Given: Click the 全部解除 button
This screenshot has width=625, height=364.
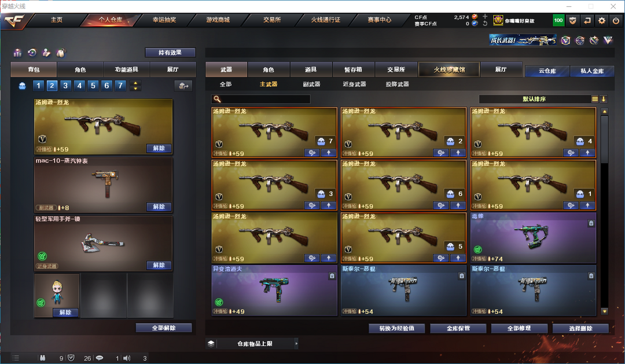Looking at the screenshot, I should 164,328.
